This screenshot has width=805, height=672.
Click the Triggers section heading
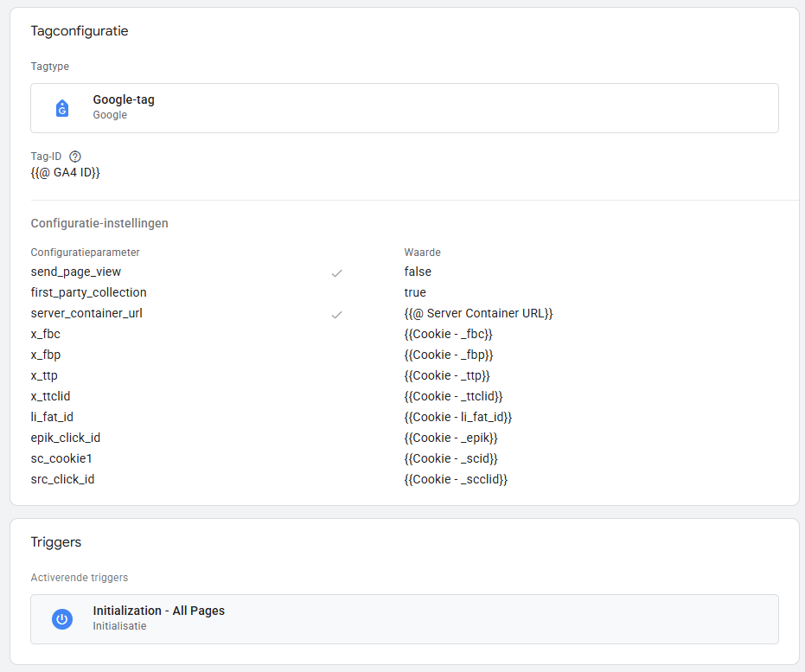55,542
